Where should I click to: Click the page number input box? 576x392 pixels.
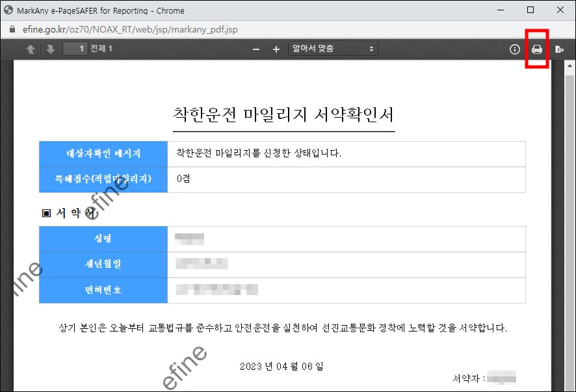pyautogui.click(x=73, y=48)
